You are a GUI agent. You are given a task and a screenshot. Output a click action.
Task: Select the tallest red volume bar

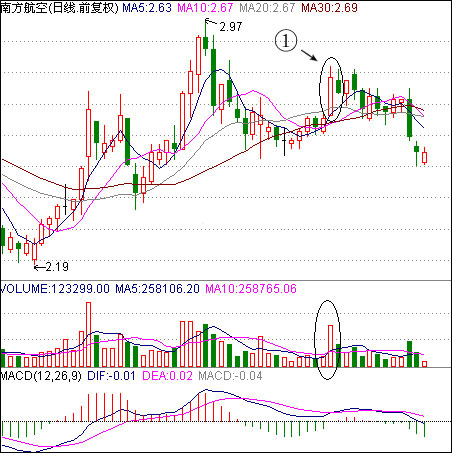[x=88, y=335]
